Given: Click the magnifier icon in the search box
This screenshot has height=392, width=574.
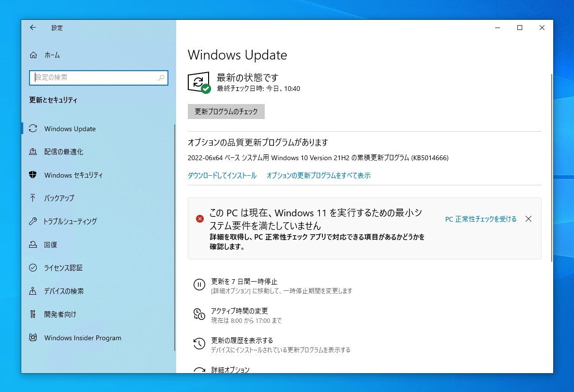Looking at the screenshot, I should pyautogui.click(x=161, y=77).
